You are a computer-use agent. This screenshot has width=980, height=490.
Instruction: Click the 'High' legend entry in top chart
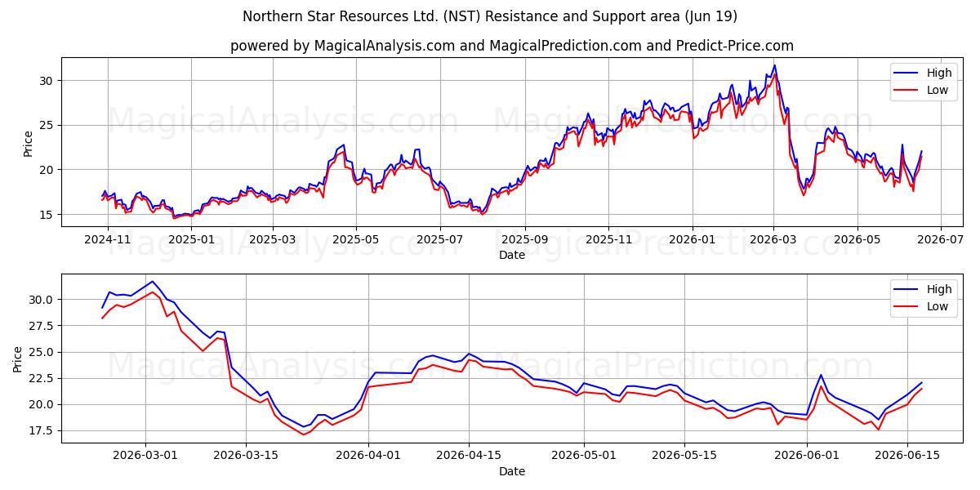tap(921, 73)
